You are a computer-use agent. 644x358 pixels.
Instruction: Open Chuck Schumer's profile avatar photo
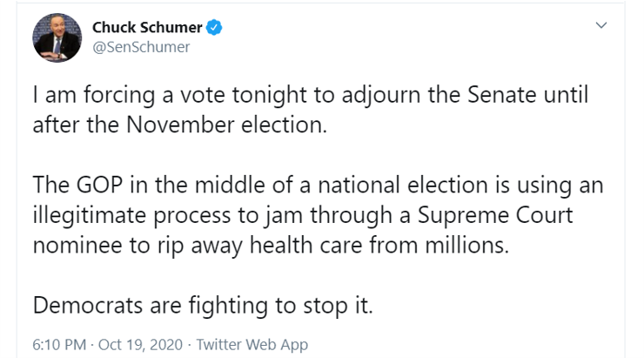pos(57,37)
